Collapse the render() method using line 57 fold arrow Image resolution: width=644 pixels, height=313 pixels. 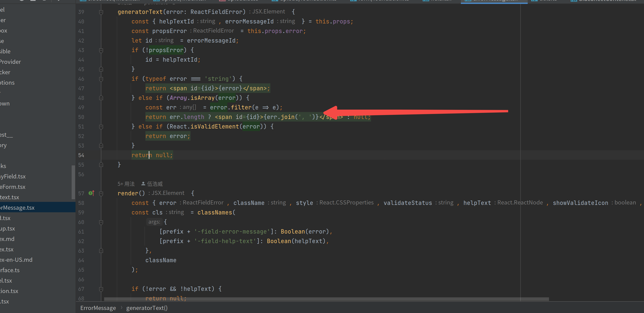pyautogui.click(x=101, y=194)
